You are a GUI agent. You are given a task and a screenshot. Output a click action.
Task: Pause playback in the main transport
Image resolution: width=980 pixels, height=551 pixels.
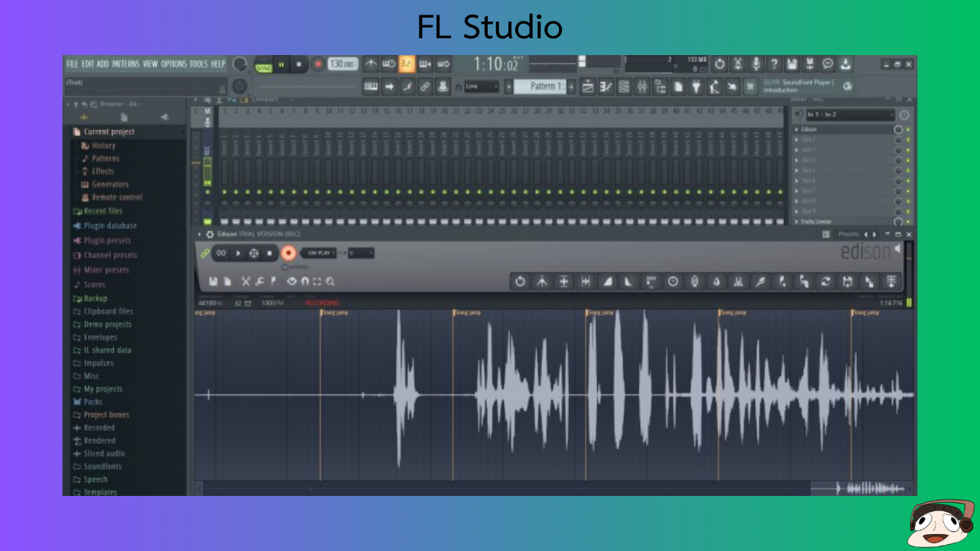click(282, 64)
